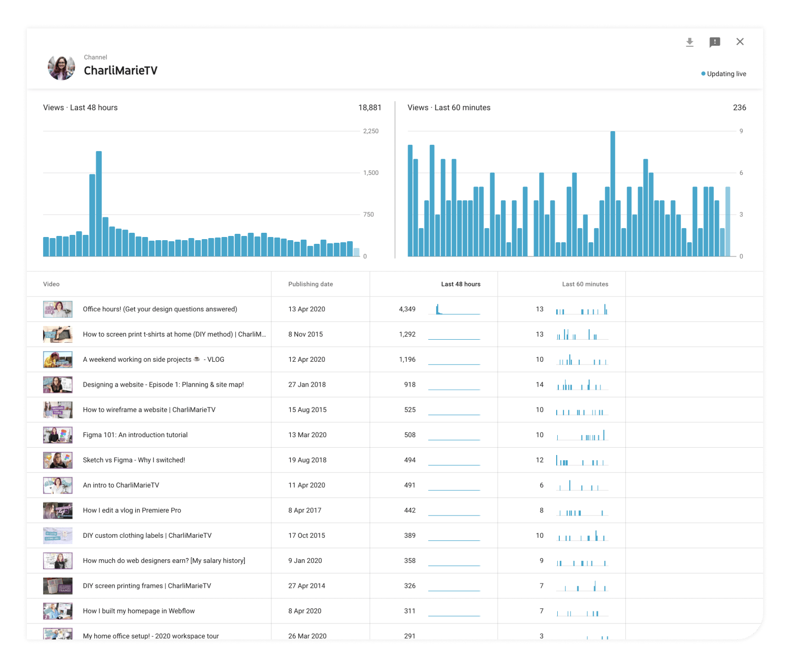Image resolution: width=790 pixels, height=672 pixels.
Task: Click the Premiere Pro vlog video thumbnail
Action: click(57, 510)
